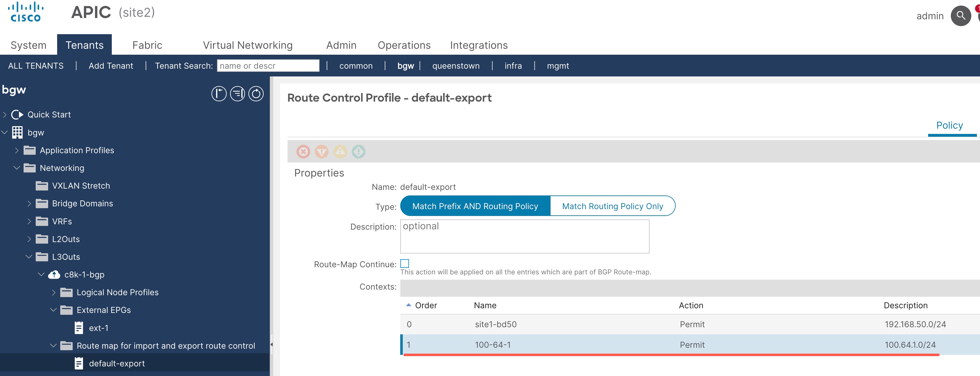
Task: Click the ext-1 document icon
Action: pyautogui.click(x=79, y=328)
